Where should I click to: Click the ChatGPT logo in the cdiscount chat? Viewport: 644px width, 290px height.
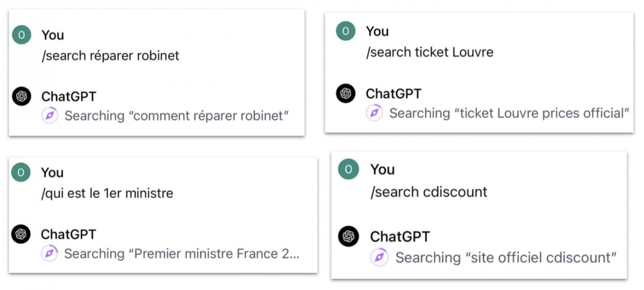coord(349,236)
